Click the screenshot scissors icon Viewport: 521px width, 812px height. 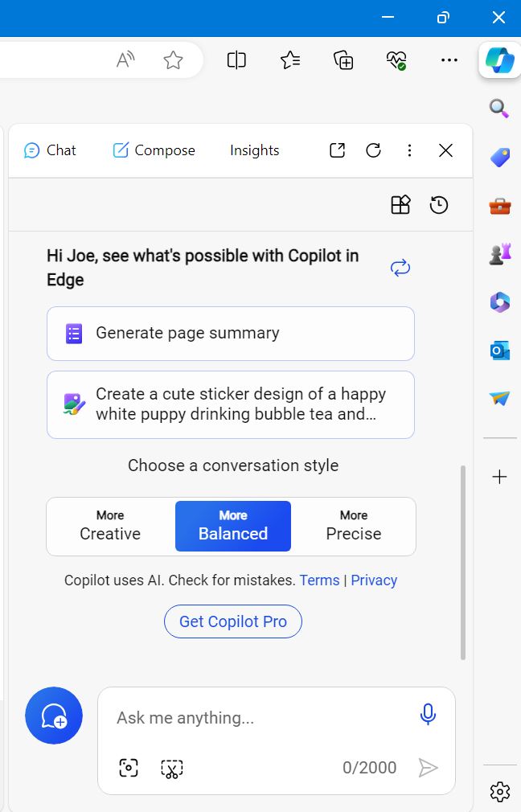point(172,769)
